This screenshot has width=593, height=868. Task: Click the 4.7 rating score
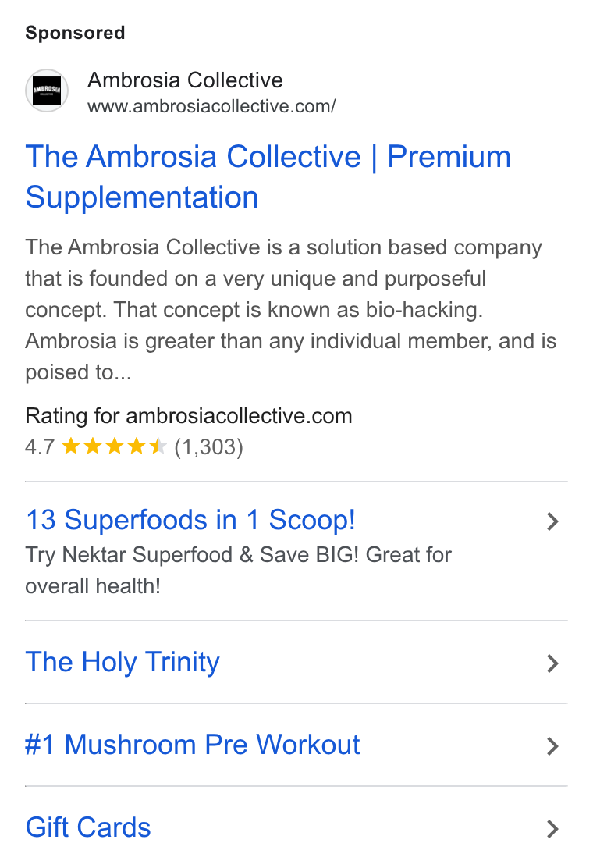click(40, 446)
